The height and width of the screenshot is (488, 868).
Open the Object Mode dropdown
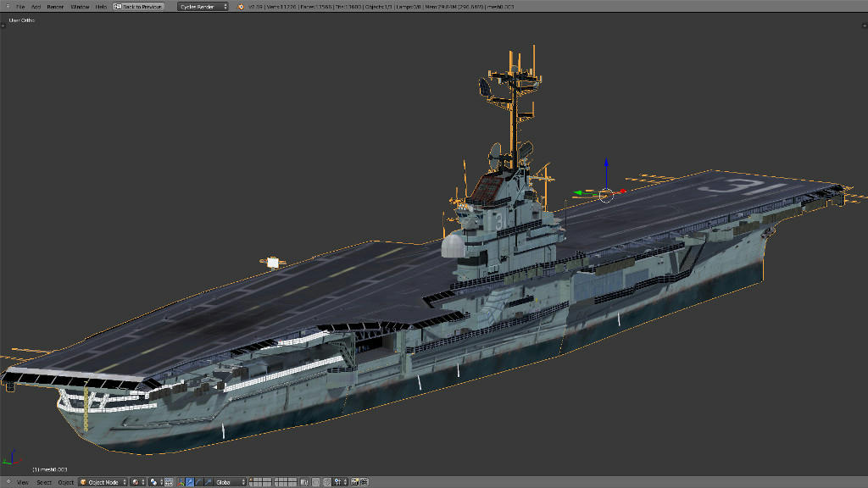point(103,482)
